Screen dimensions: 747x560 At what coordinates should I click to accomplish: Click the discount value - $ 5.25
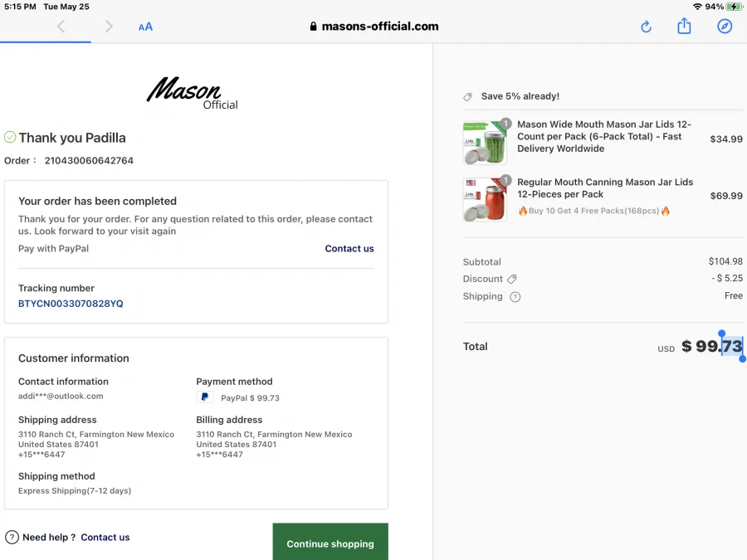[727, 278]
